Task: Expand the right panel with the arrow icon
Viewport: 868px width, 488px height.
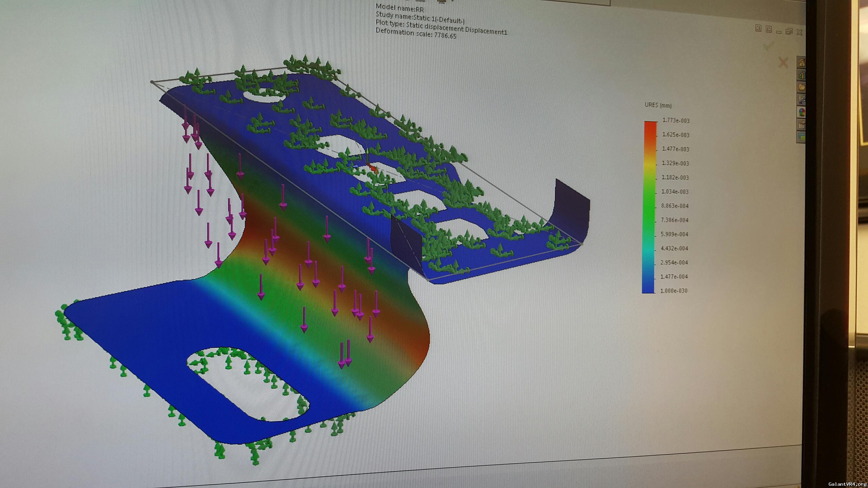Action: pos(769,30)
